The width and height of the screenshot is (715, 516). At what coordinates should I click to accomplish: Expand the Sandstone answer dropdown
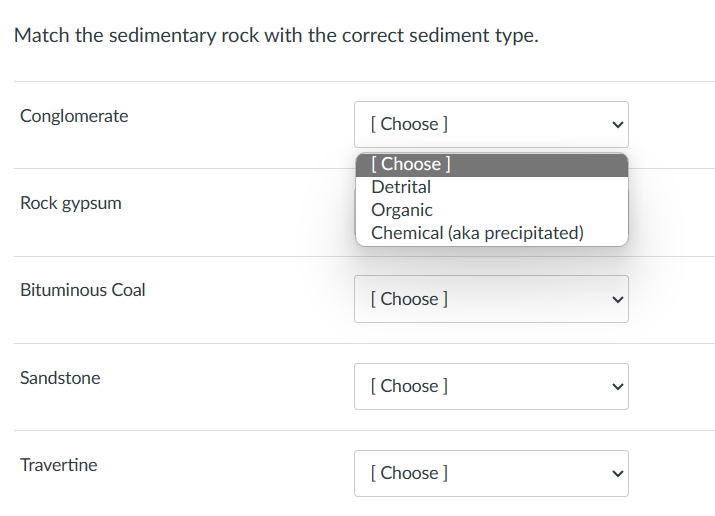coord(490,386)
